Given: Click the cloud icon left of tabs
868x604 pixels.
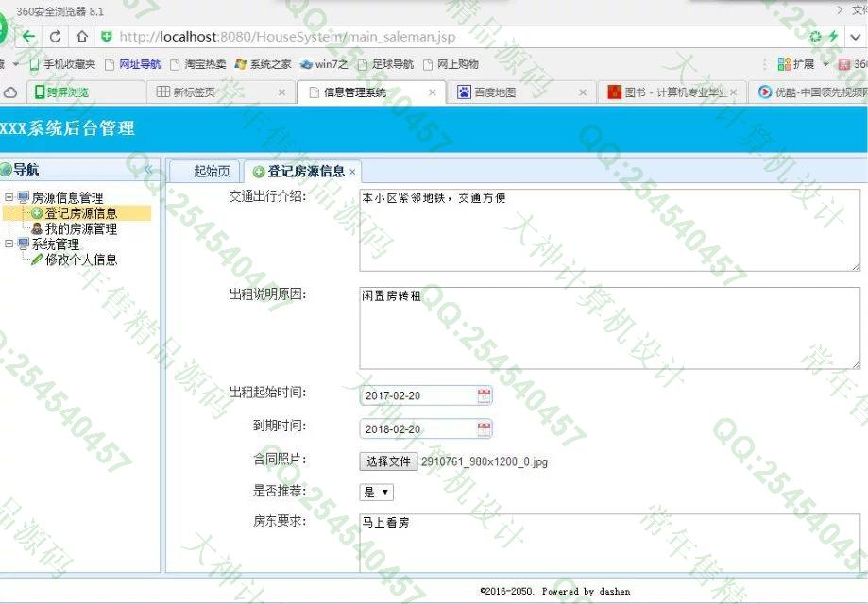Looking at the screenshot, I should click(10, 92).
